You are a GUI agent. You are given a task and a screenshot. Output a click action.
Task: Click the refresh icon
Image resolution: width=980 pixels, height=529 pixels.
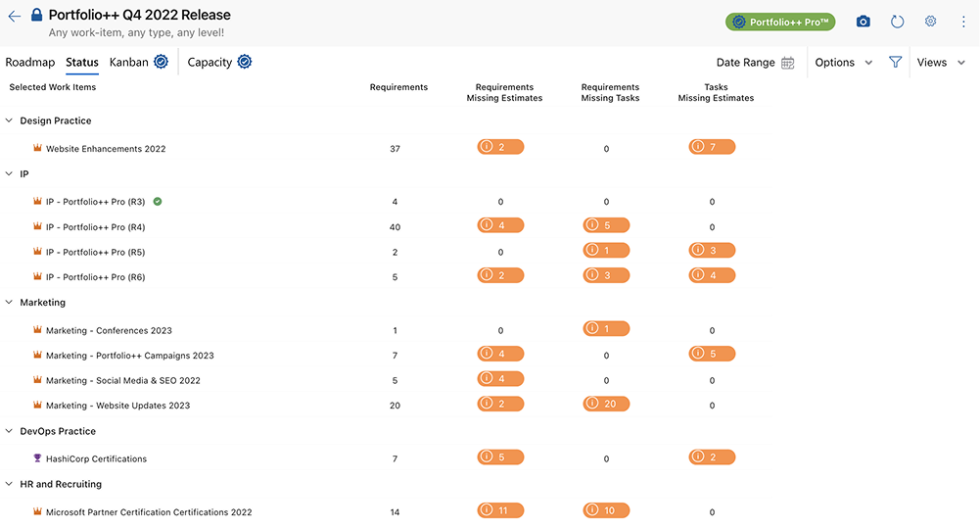[x=897, y=22]
